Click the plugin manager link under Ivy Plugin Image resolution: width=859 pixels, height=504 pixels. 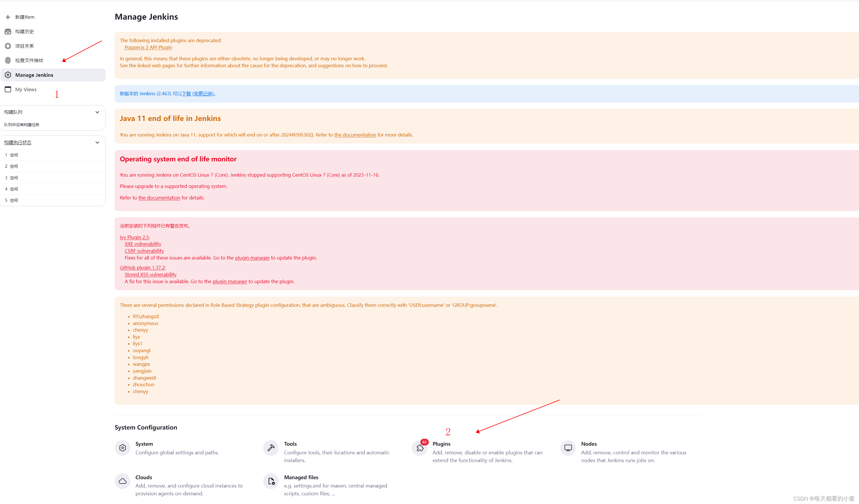tap(252, 258)
